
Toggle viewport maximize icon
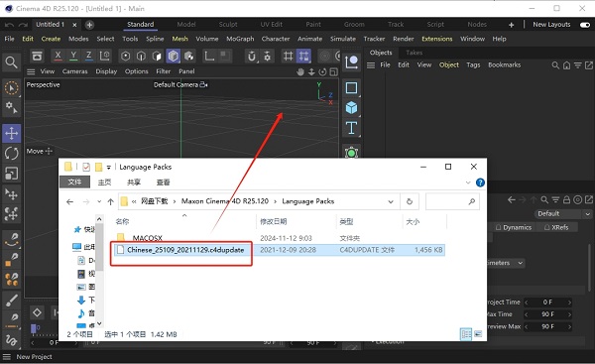(x=333, y=71)
